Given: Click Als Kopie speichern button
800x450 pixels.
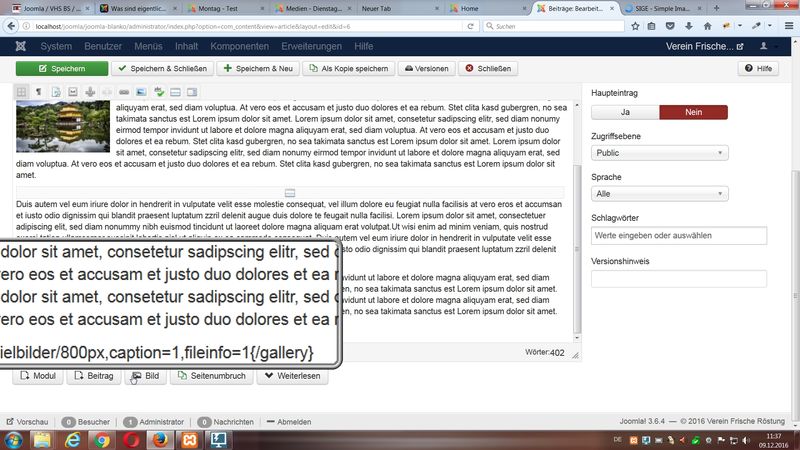Looking at the screenshot, I should [348, 68].
